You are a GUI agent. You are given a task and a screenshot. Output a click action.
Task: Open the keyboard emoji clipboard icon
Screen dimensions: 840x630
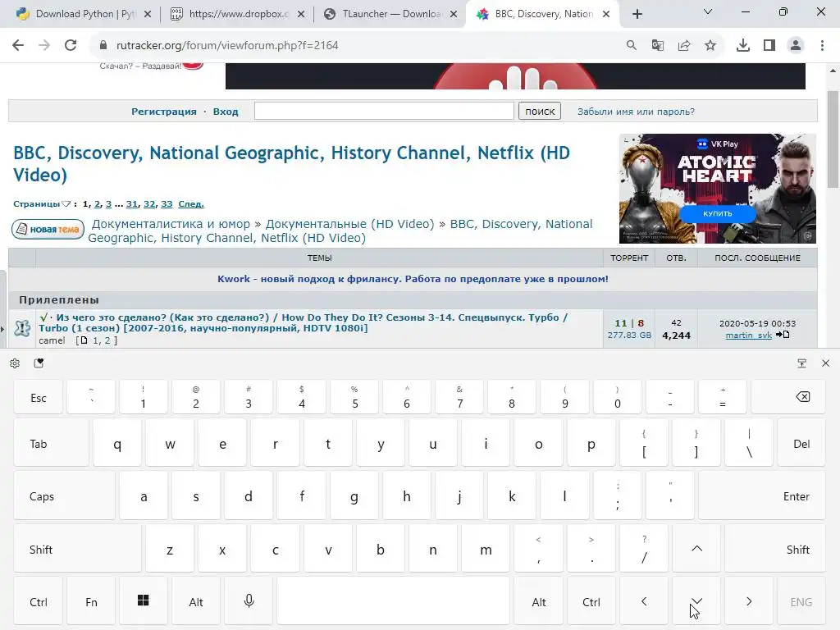39,363
